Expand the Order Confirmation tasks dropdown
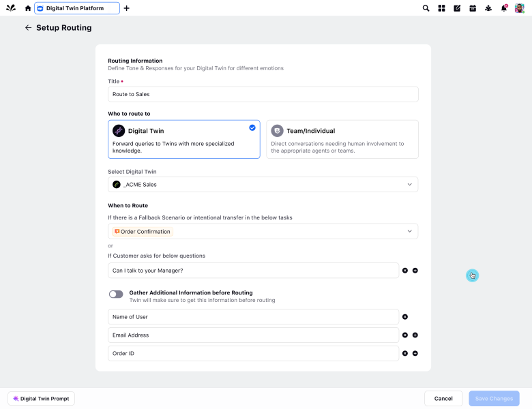Viewport: 532px width, 409px height. pos(263,232)
